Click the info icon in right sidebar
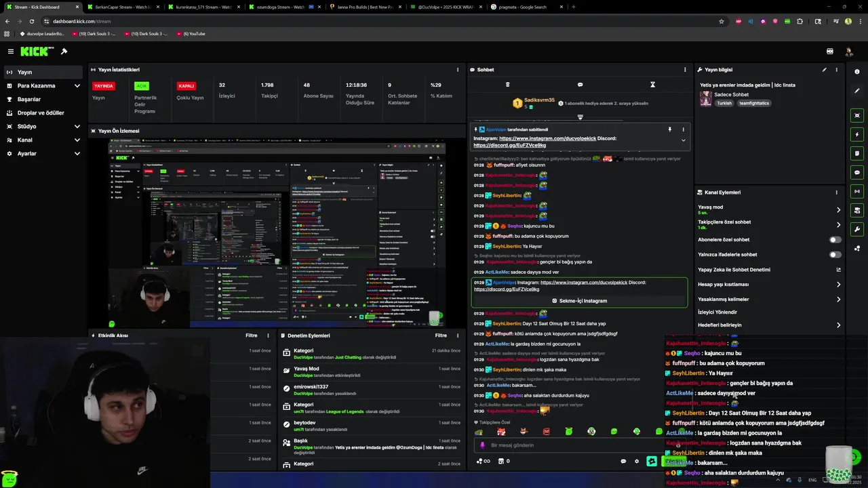This screenshot has width=868, height=488. 857,72
